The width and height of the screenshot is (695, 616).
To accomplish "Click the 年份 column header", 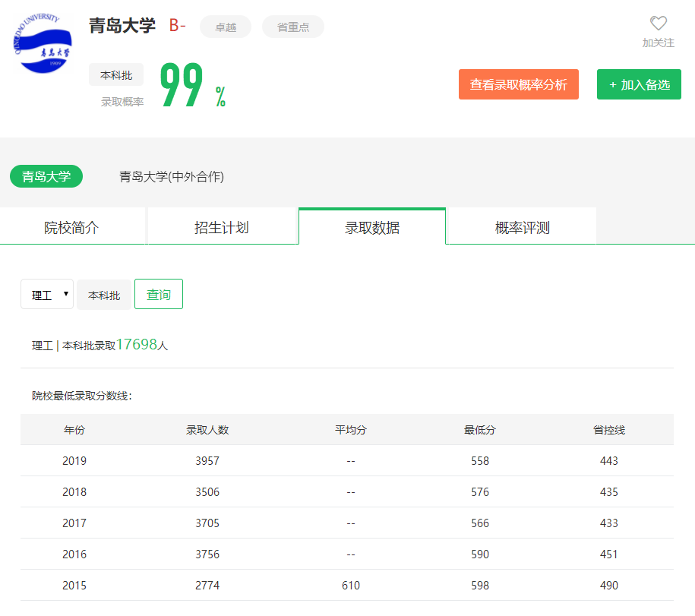I will pyautogui.click(x=74, y=430).
